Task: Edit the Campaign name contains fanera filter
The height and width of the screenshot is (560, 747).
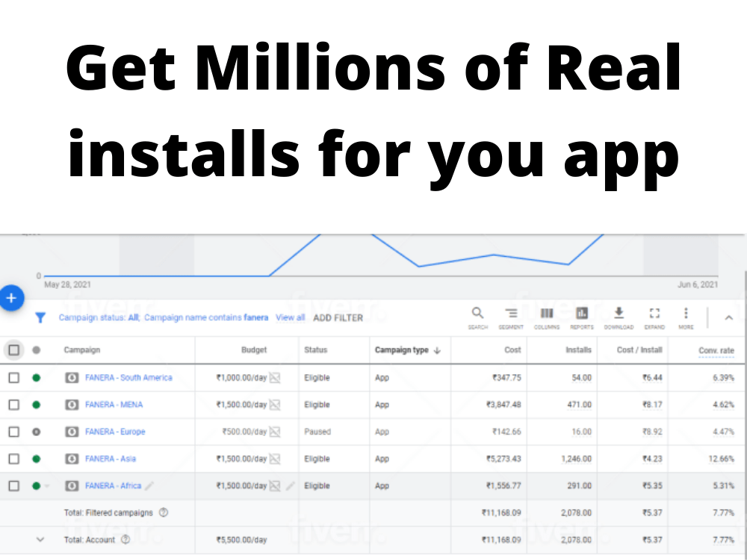Action: (x=206, y=317)
